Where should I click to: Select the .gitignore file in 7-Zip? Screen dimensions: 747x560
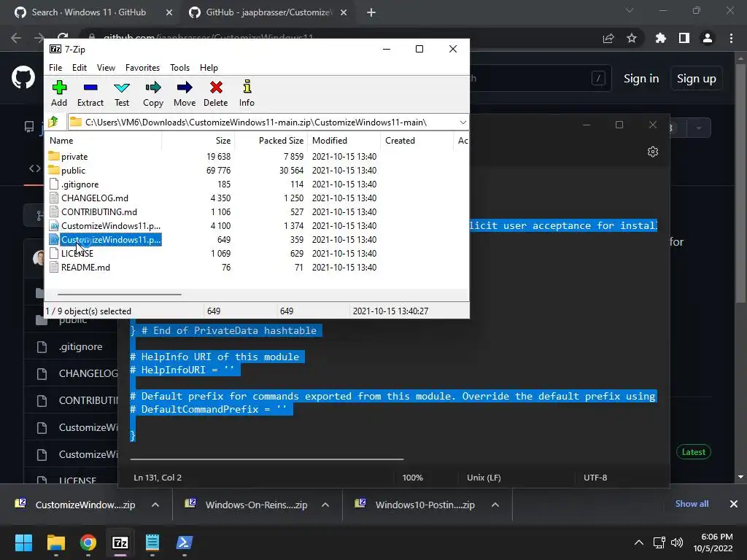click(x=80, y=184)
